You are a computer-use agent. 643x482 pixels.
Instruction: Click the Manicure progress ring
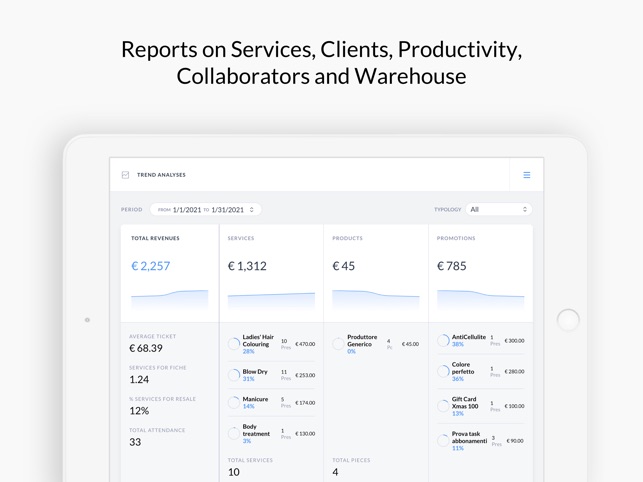tap(234, 402)
